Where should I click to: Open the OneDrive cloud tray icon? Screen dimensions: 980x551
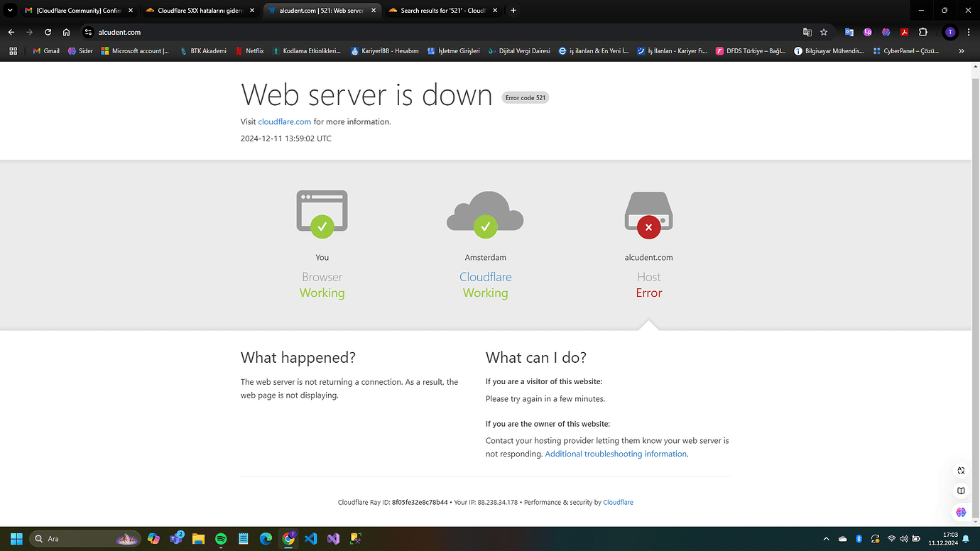[843, 539]
